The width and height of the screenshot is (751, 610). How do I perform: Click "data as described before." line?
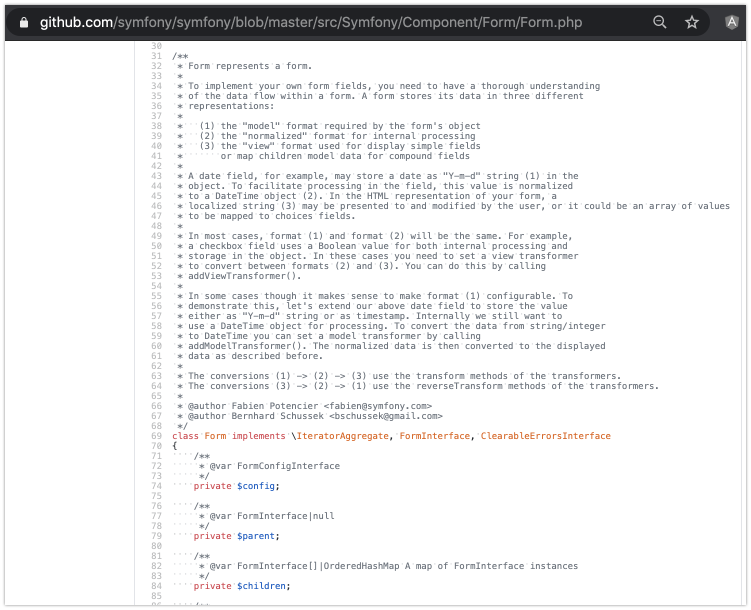(x=255, y=356)
